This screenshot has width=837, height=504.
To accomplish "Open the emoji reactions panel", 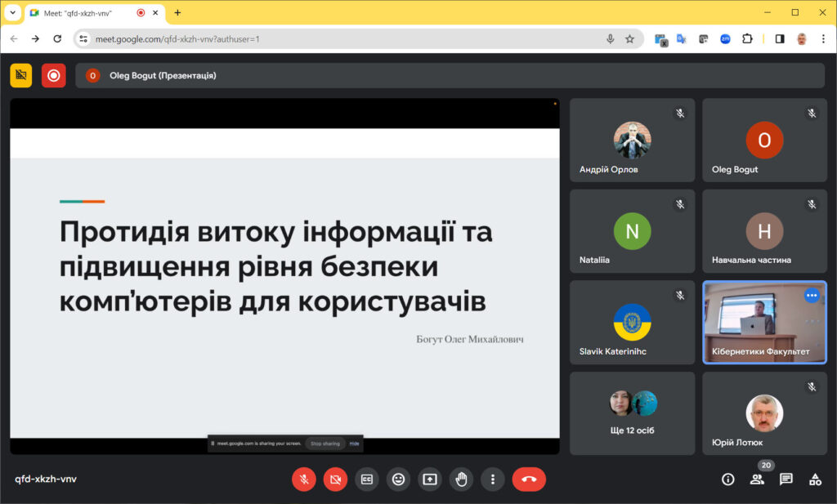I will (398, 479).
